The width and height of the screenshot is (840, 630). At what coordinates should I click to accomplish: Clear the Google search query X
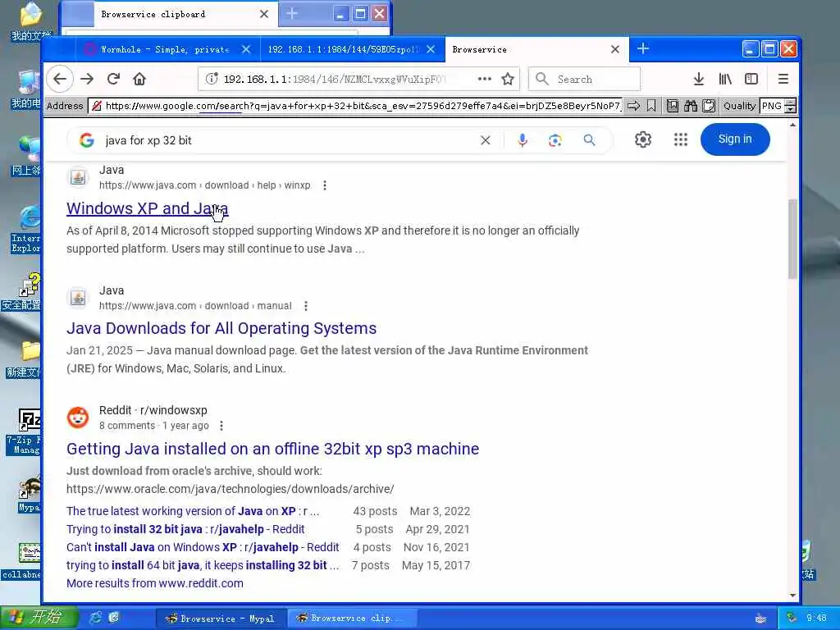click(486, 140)
